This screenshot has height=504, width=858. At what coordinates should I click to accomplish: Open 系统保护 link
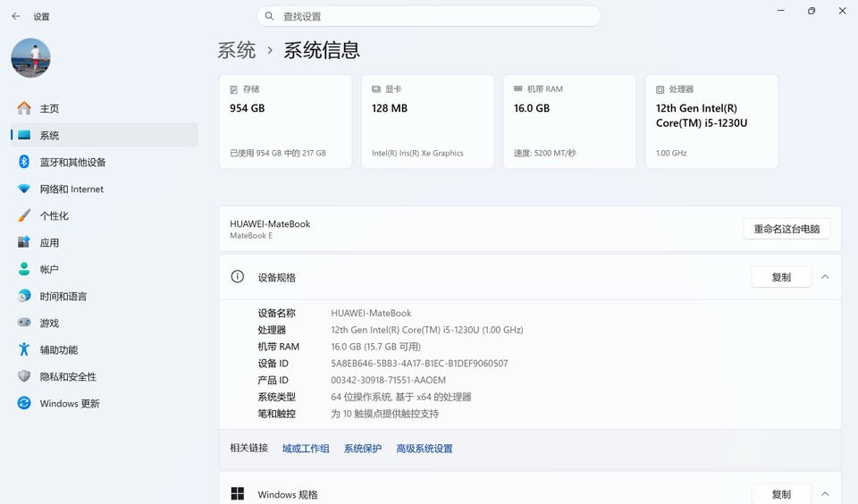pos(363,449)
